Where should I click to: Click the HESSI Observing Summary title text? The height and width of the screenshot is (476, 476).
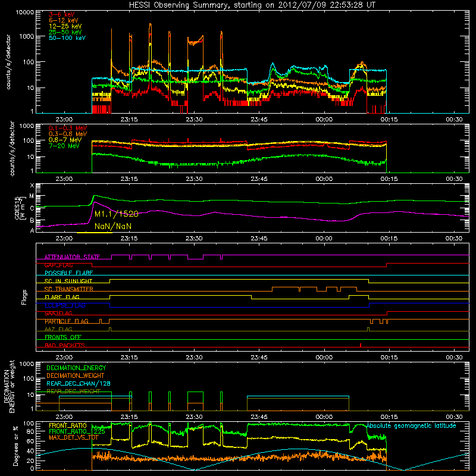point(252,5)
